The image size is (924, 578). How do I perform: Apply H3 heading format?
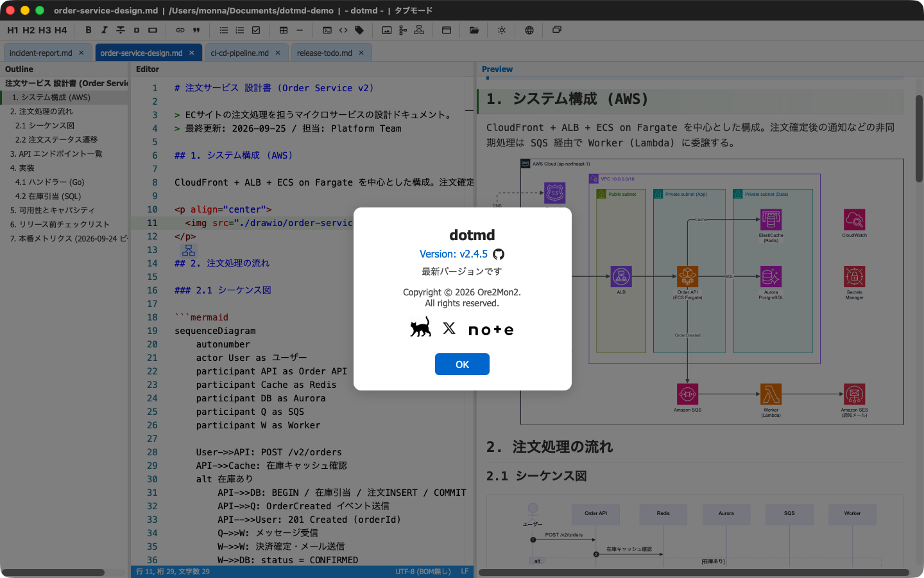pyautogui.click(x=45, y=30)
